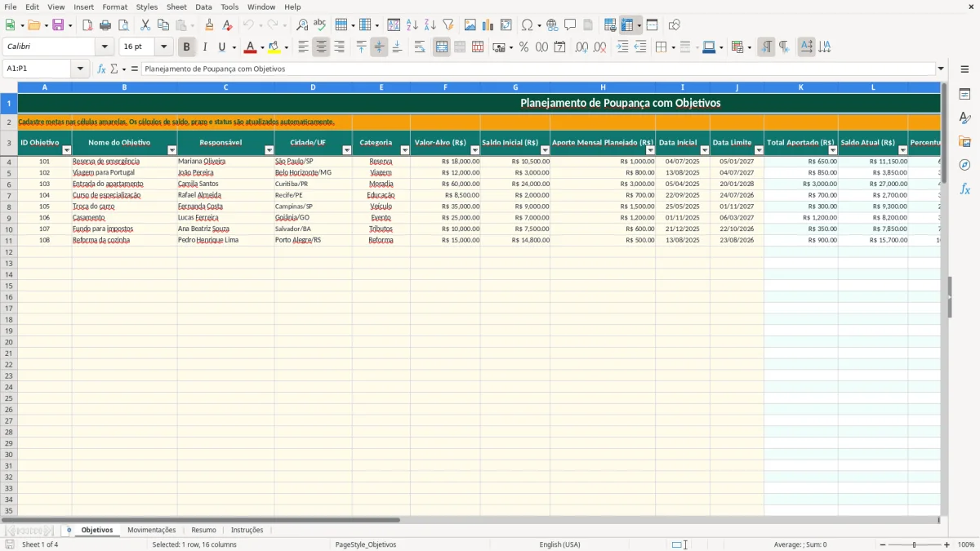The image size is (980, 551).
Task: Open Find & Replace
Action: [x=302, y=25]
